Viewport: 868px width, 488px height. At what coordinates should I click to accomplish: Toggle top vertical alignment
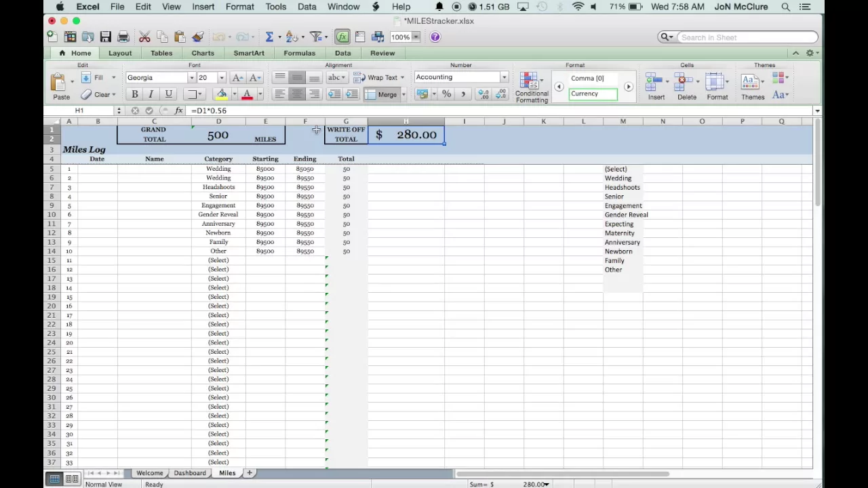point(280,77)
